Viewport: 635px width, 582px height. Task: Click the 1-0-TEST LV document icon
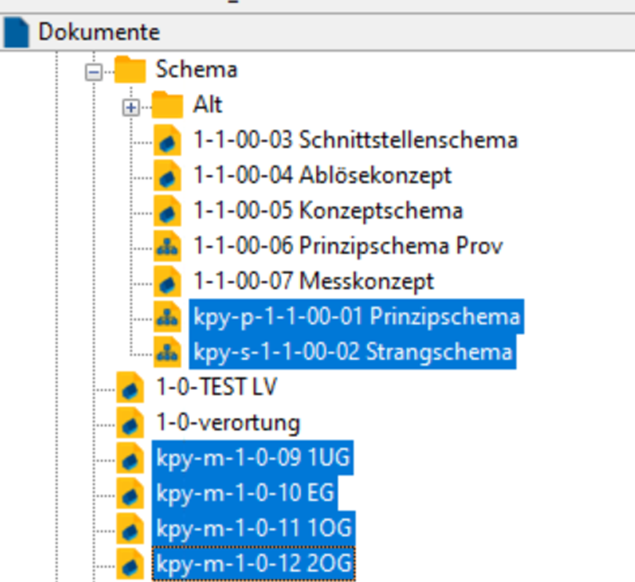point(130,387)
